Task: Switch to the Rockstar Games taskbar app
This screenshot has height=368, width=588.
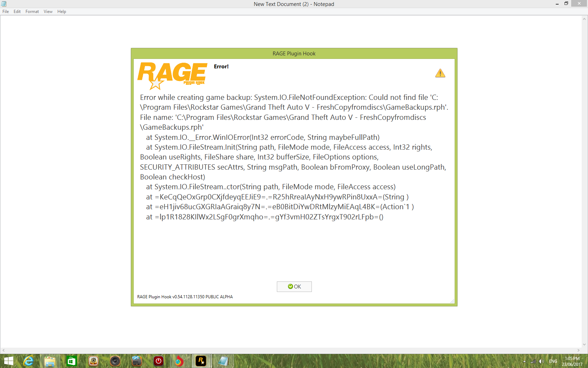Action: (x=201, y=361)
